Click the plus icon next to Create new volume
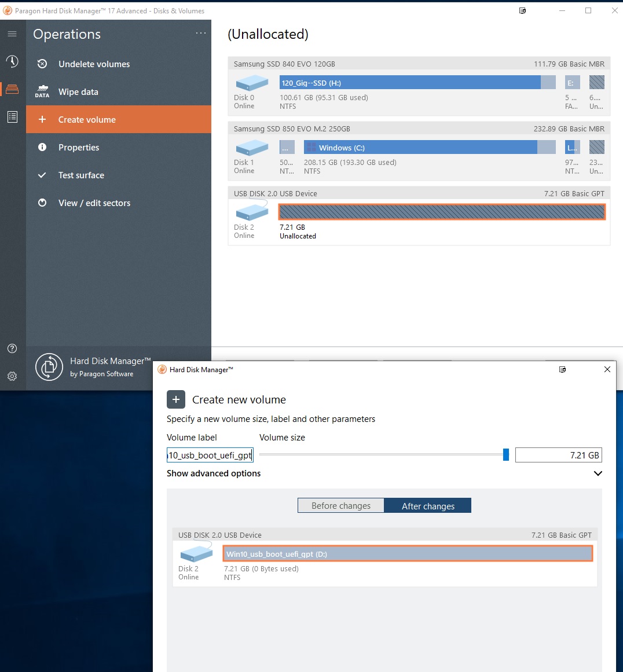This screenshot has height=672, width=623. coord(176,399)
